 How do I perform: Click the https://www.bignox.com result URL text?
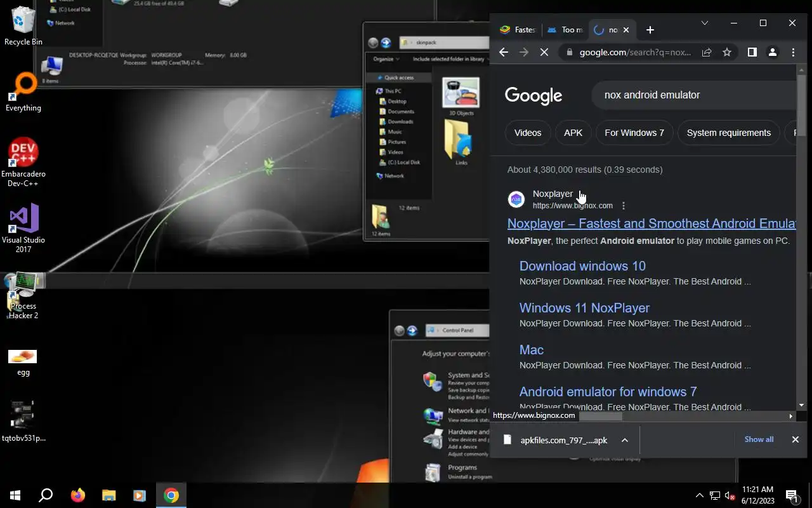573,206
